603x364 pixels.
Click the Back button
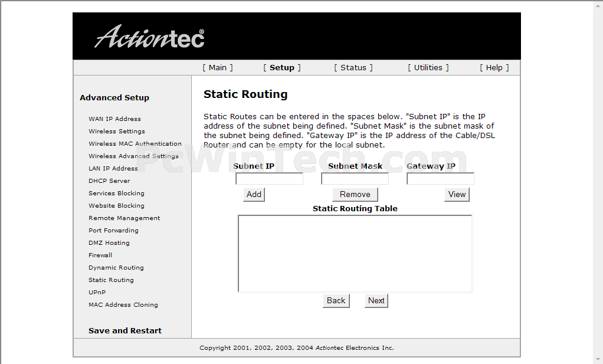(336, 300)
